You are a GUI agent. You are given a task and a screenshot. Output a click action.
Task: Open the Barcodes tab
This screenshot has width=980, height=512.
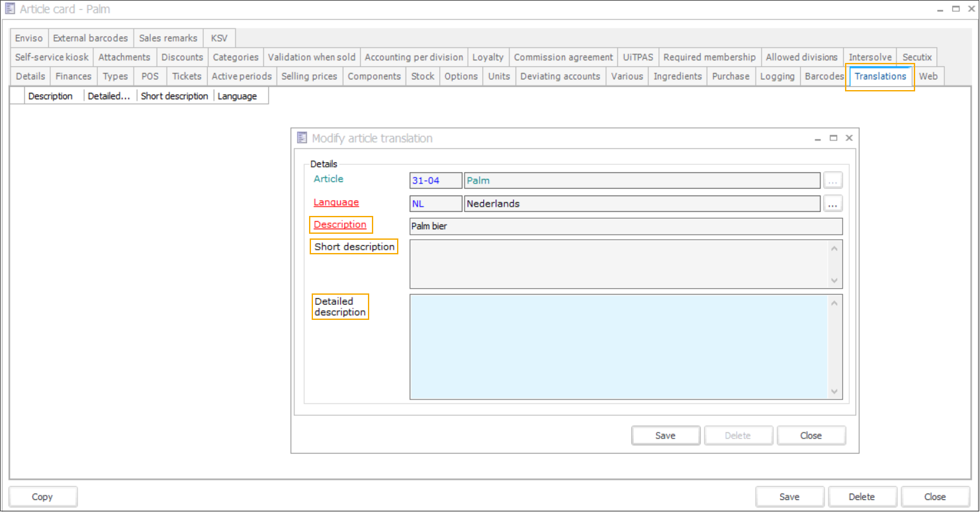point(824,76)
